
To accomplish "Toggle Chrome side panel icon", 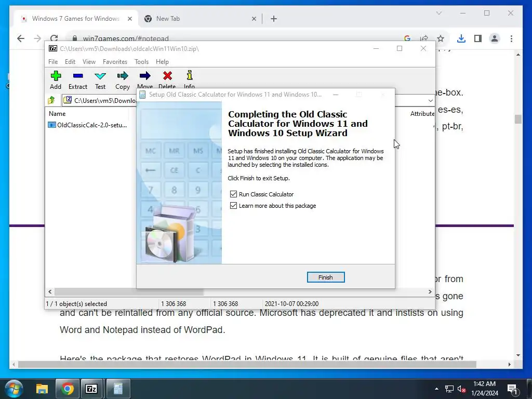I will click(478, 38).
